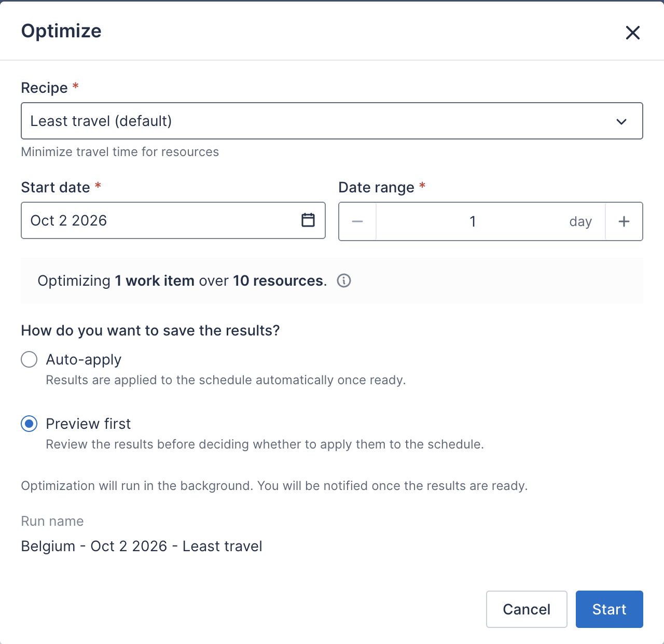Click the 'How do you want to save the results?' heading
Screen dimensions: 664x644
point(150,330)
